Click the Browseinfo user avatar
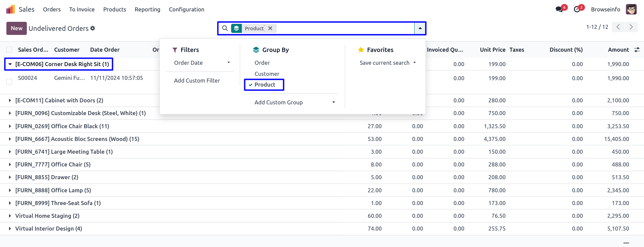Image resolution: width=644 pixels, height=247 pixels. [x=631, y=9]
